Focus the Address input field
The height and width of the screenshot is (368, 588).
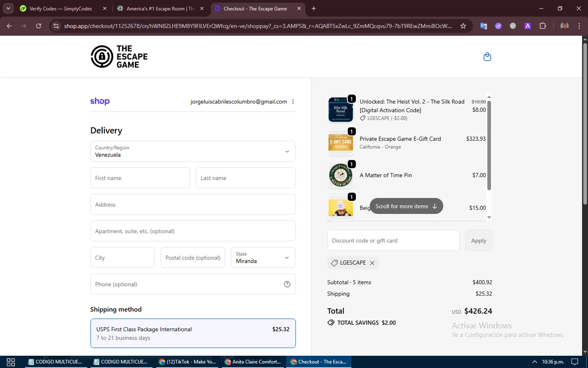pyautogui.click(x=193, y=204)
